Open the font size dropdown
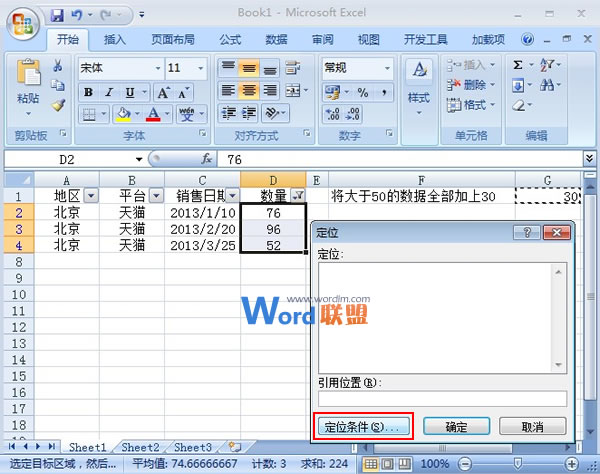 tap(201, 68)
